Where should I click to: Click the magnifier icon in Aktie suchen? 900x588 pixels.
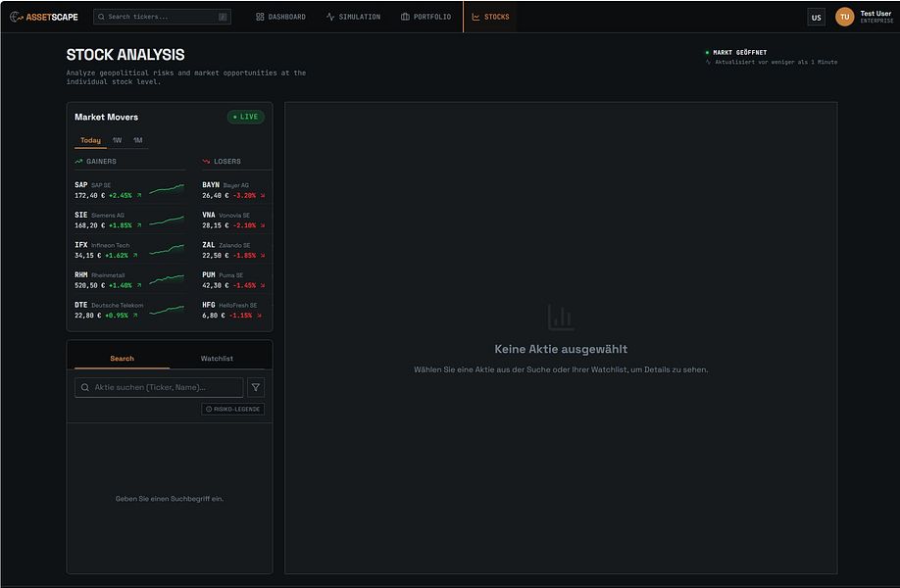85,387
